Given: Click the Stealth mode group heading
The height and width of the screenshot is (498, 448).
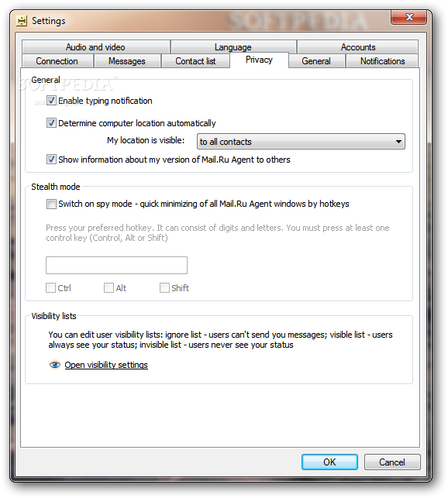Looking at the screenshot, I should [56, 187].
